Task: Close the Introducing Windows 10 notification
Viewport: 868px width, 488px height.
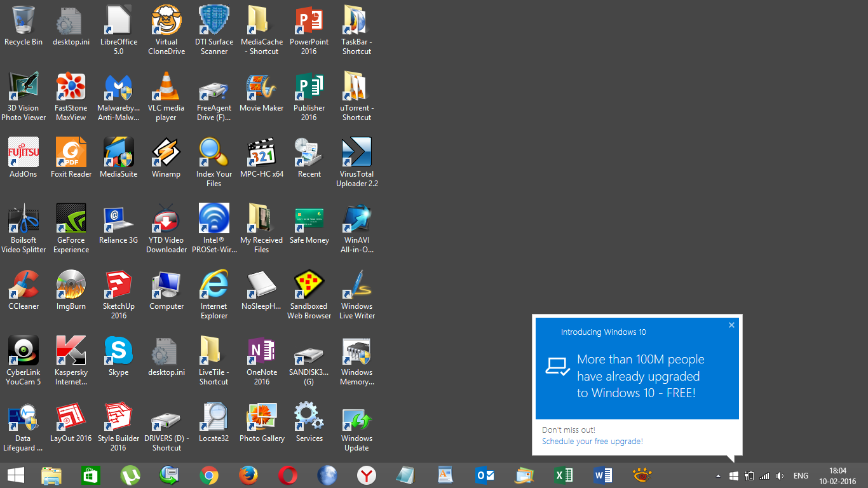Action: point(731,325)
